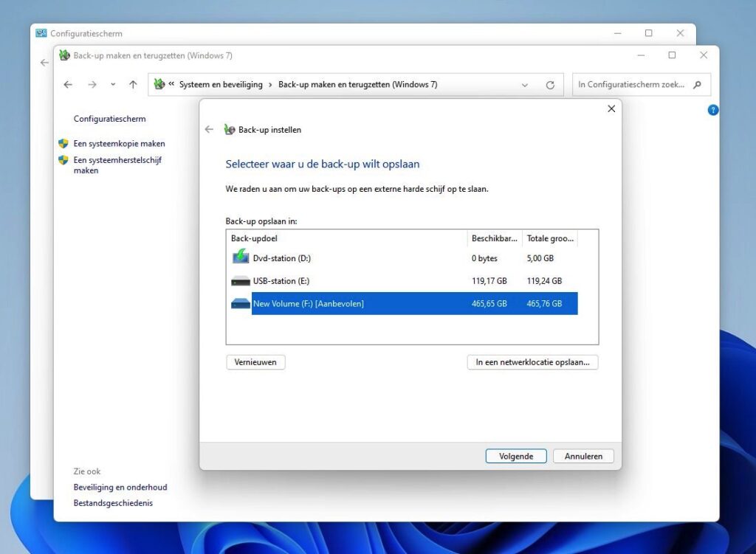Click the 0 bytes value
The image size is (756, 554).
pos(484,258)
